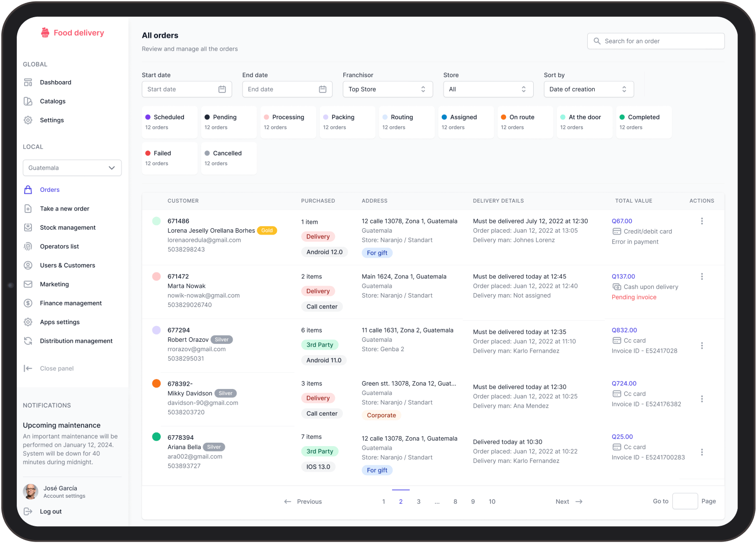Toggle the On route status filter
756x543 pixels.
click(x=525, y=122)
